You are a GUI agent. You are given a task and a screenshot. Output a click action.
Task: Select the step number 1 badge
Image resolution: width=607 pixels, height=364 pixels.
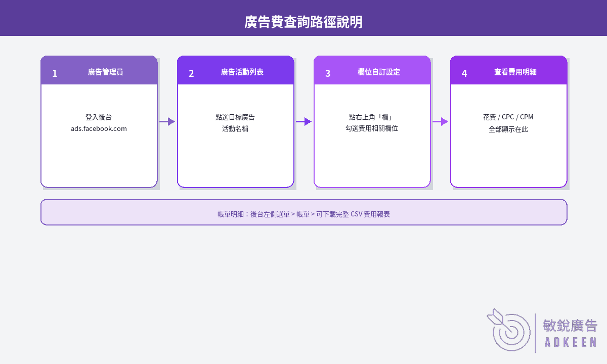pos(55,73)
